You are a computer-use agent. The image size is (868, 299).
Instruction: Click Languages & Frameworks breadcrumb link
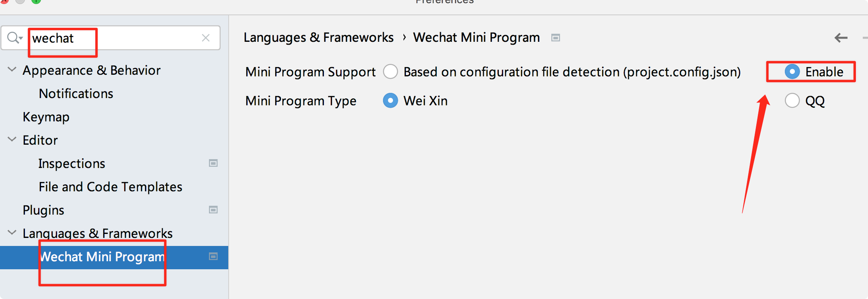click(x=318, y=37)
